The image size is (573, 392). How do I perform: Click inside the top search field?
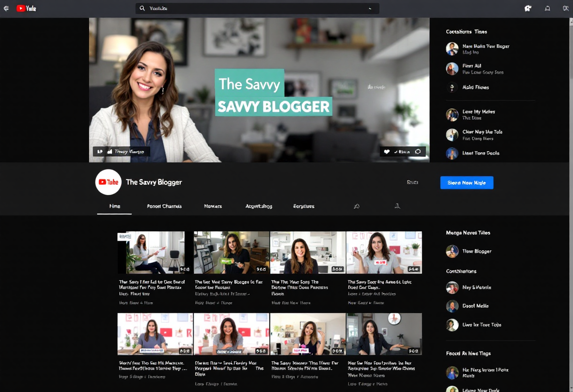(x=257, y=8)
